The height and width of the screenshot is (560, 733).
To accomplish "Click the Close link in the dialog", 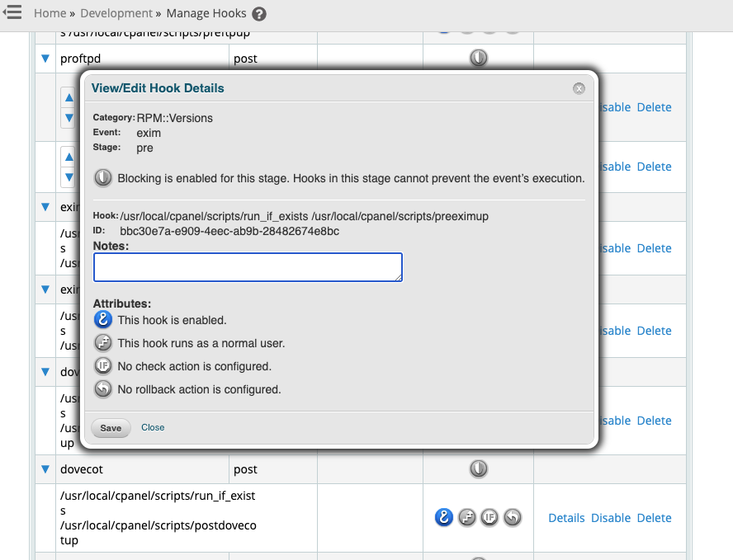I will pyautogui.click(x=153, y=427).
